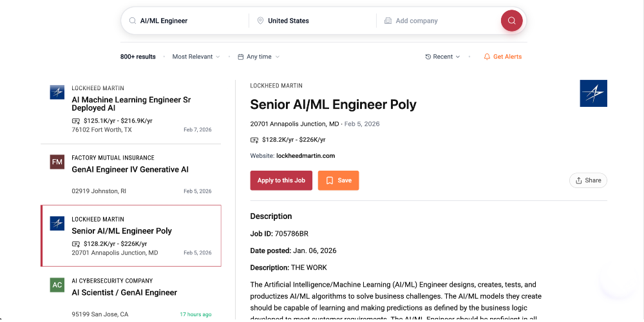Open the GenAI Engineer IV Generative AI listing
The width and height of the screenshot is (644, 322).
130,170
